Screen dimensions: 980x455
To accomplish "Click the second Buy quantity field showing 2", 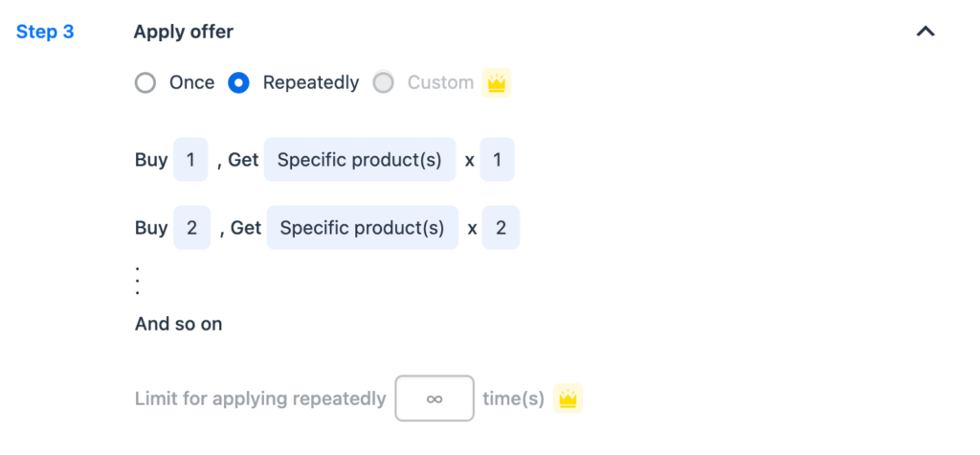I will [191, 227].
